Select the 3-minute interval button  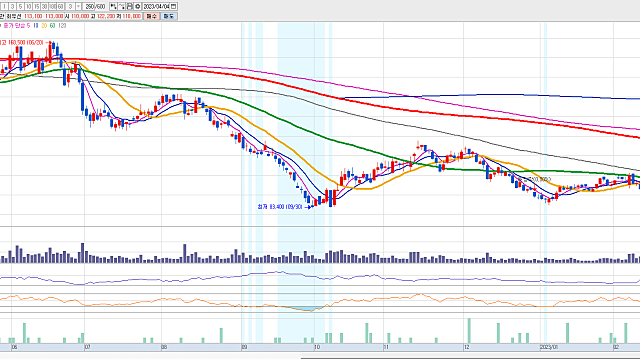point(12,7)
